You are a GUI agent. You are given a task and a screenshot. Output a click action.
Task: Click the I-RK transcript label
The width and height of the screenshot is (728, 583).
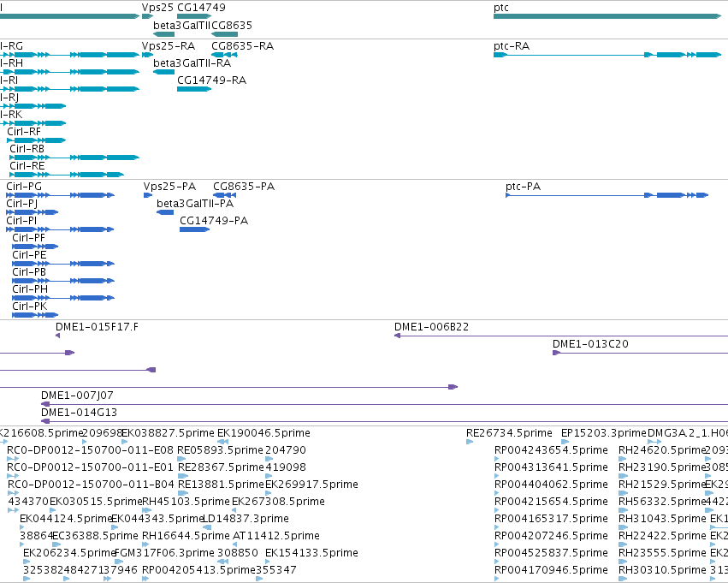11,114
